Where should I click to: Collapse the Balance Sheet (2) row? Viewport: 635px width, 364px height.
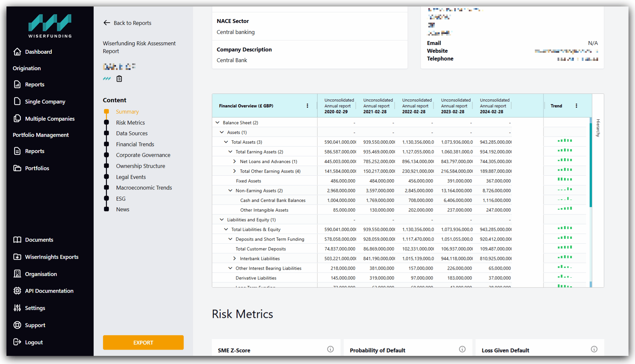pyautogui.click(x=218, y=123)
